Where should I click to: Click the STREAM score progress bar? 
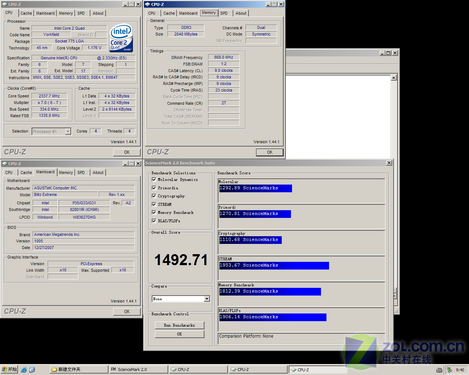(x=274, y=265)
